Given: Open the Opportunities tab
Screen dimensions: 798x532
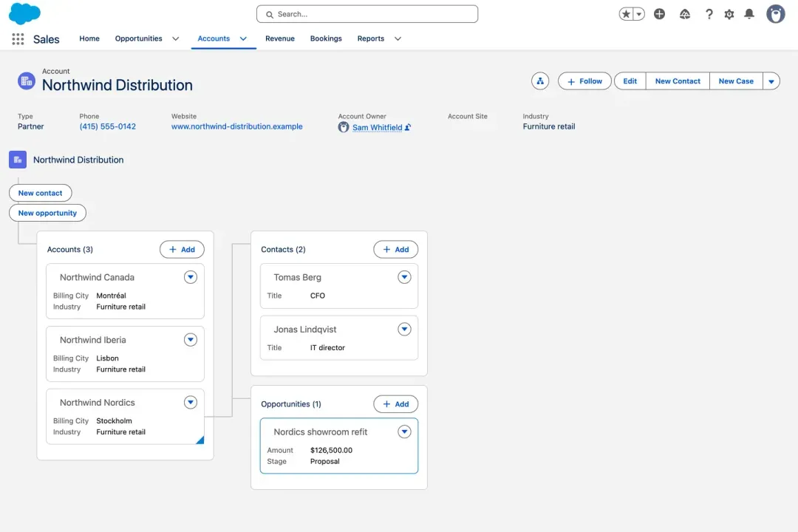Looking at the screenshot, I should pyautogui.click(x=138, y=38).
